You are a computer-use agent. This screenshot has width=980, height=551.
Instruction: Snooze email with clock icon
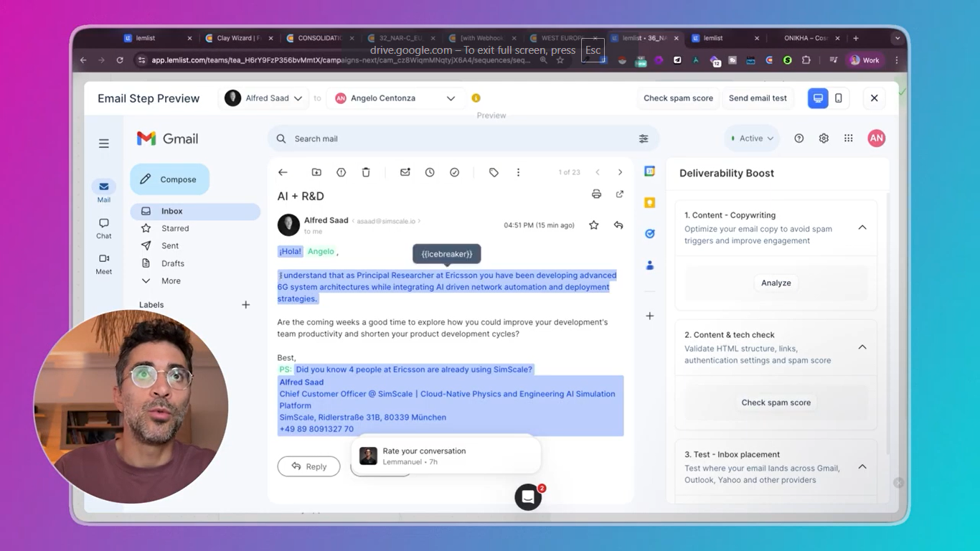pyautogui.click(x=430, y=172)
